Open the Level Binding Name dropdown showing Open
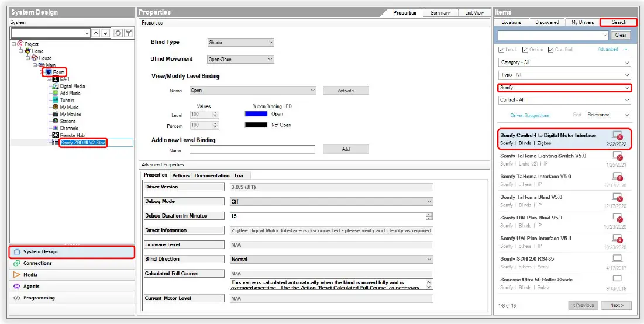Viewport: 644px width, 324px height. pos(253,90)
